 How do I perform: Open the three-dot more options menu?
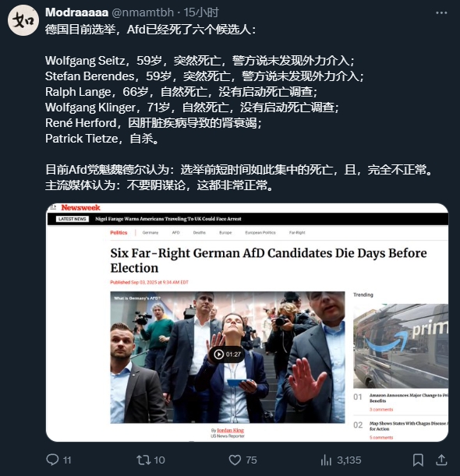coord(441,12)
